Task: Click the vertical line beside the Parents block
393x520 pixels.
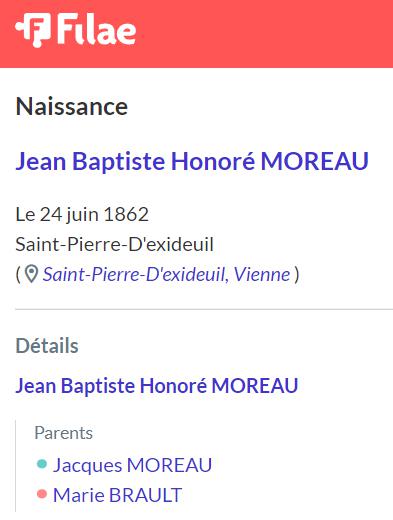Action: [x=16, y=466]
